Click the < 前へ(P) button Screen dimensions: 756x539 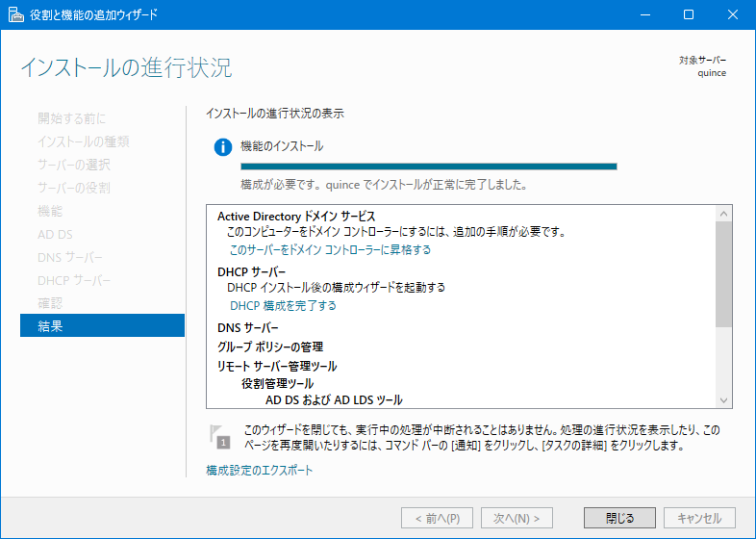click(437, 518)
